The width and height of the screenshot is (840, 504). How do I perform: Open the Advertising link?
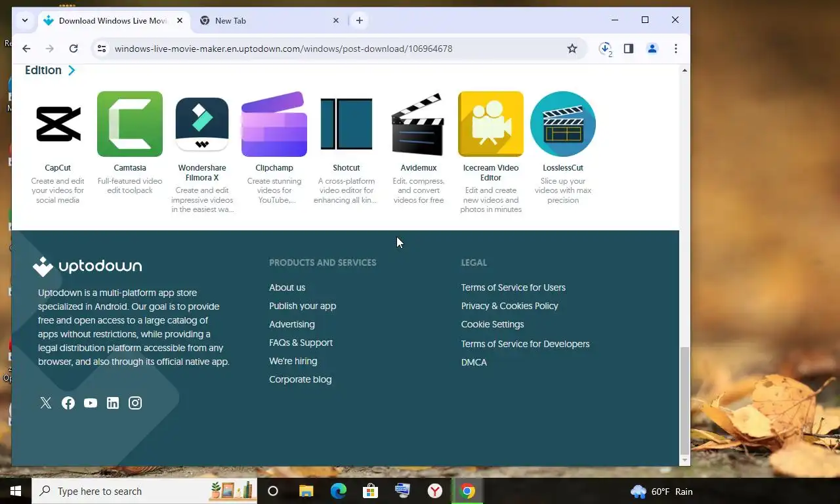(292, 324)
